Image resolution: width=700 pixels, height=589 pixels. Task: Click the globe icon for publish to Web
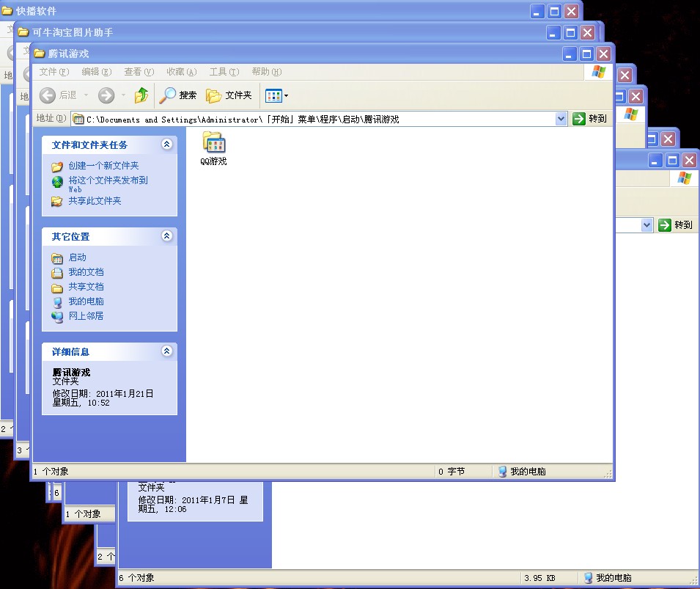58,182
